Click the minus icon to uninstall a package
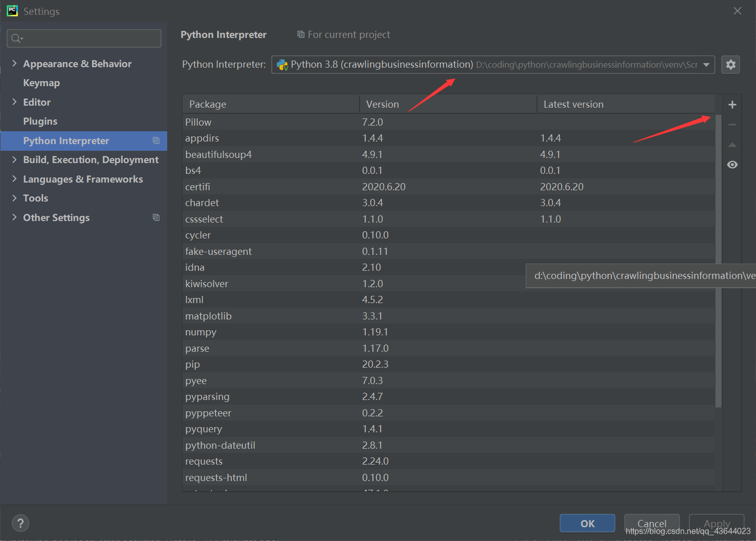The width and height of the screenshot is (756, 541). [732, 125]
